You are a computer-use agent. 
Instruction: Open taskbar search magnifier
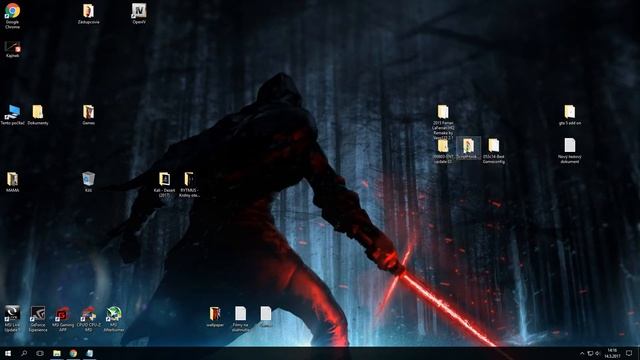coord(24,353)
